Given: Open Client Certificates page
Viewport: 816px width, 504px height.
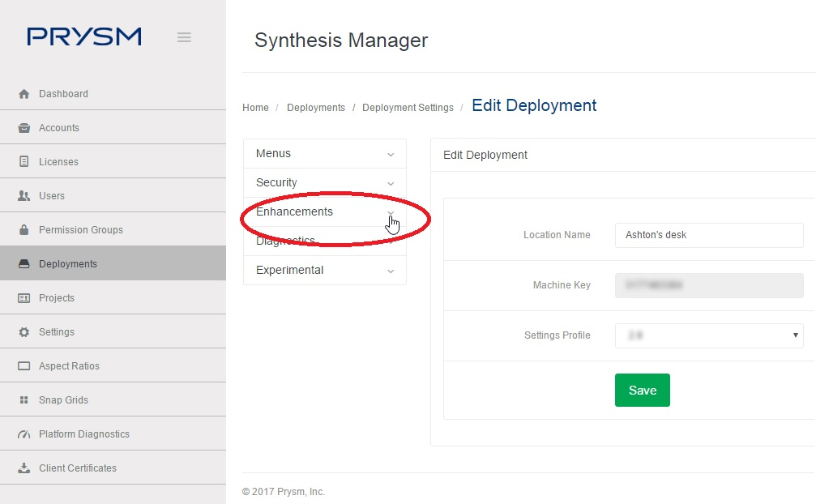Looking at the screenshot, I should [x=113, y=468].
